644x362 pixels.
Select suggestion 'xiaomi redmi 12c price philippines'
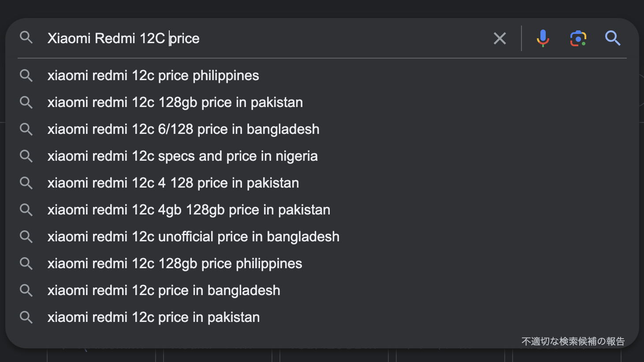click(x=153, y=76)
